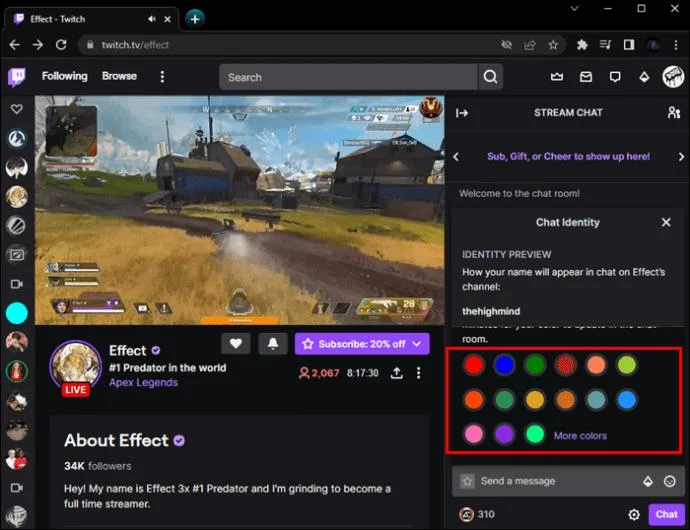The height and width of the screenshot is (530, 690).
Task: Click Effect's channel avatar with LIVE badge
Action: [x=76, y=367]
